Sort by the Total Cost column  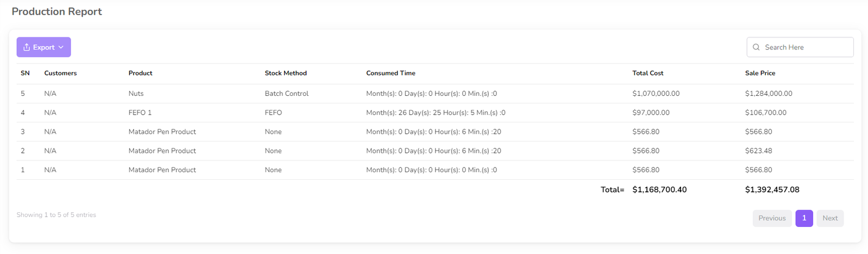pos(648,73)
